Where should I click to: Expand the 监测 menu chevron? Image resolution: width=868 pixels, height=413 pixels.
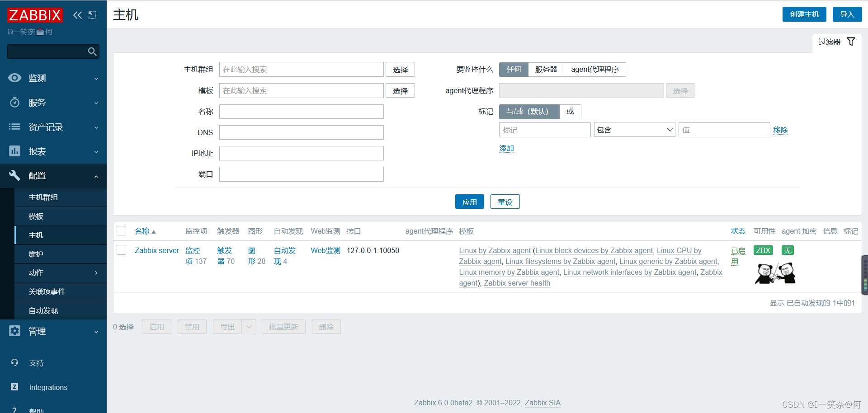coord(96,79)
